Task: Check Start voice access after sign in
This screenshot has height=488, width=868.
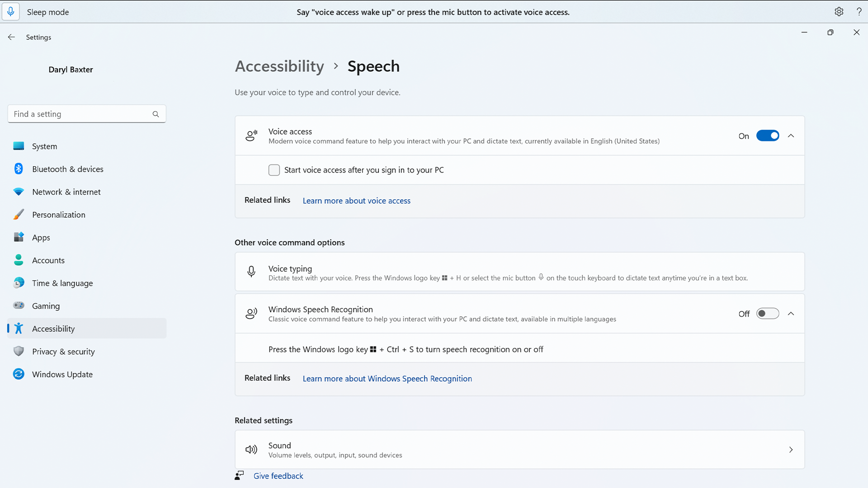Action: (274, 170)
